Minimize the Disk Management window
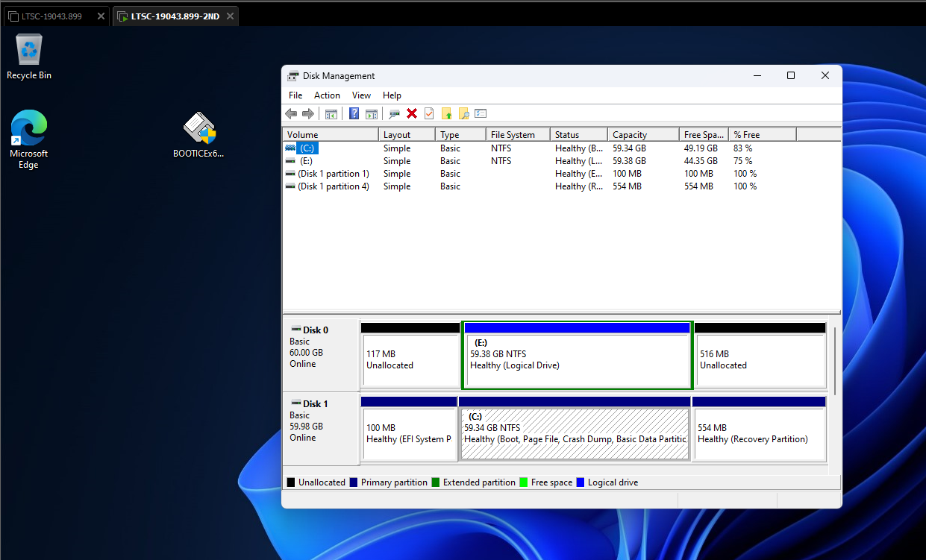This screenshot has height=560, width=926. 757,75
